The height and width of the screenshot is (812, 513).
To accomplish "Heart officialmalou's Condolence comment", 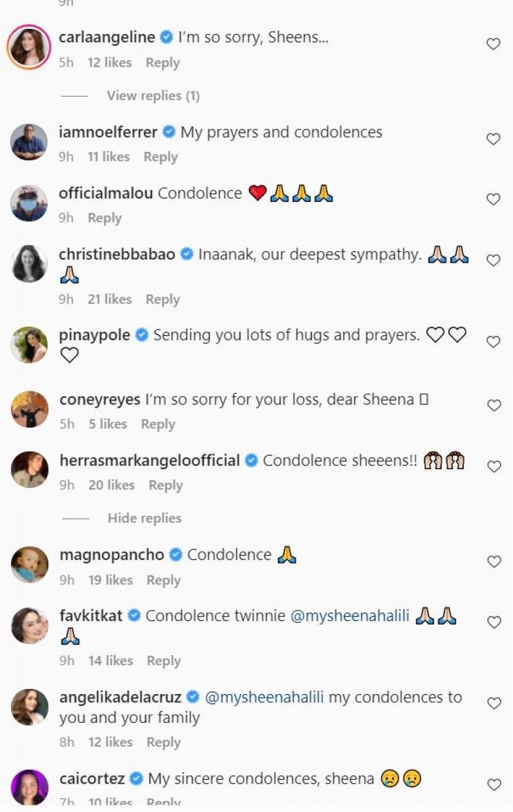I will coord(492,200).
